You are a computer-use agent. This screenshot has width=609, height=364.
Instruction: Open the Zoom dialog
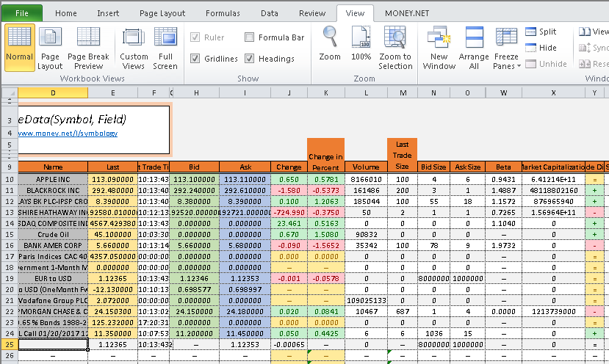330,43
